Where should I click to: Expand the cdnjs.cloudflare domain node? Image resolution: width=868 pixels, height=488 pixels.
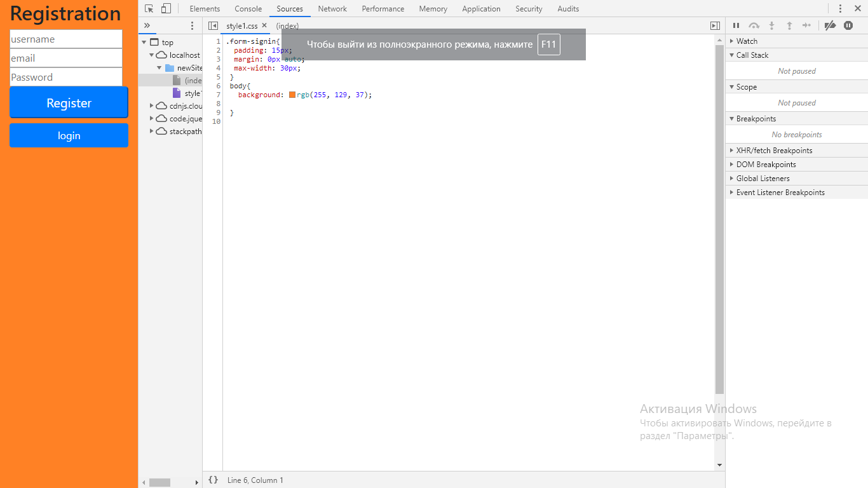152,106
